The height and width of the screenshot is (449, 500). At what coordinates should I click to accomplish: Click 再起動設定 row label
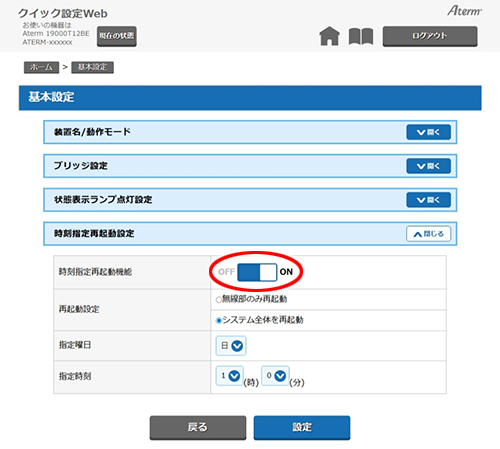pos(79,309)
